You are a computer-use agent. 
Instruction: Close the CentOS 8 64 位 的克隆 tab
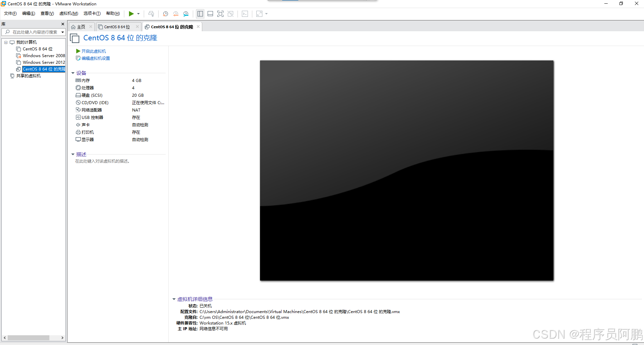(x=198, y=27)
